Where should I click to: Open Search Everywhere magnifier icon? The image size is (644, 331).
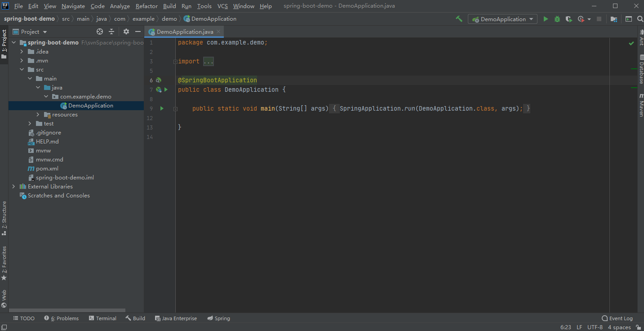(x=640, y=19)
